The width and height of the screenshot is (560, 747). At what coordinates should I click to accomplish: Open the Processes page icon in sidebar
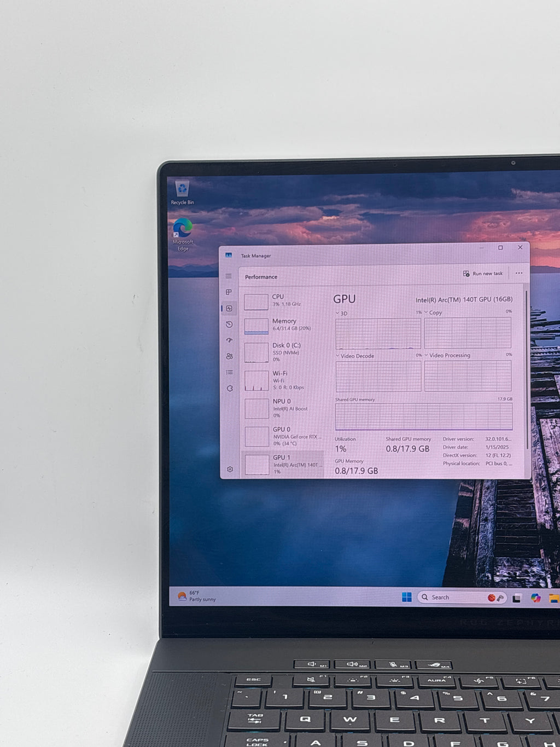pyautogui.click(x=229, y=292)
